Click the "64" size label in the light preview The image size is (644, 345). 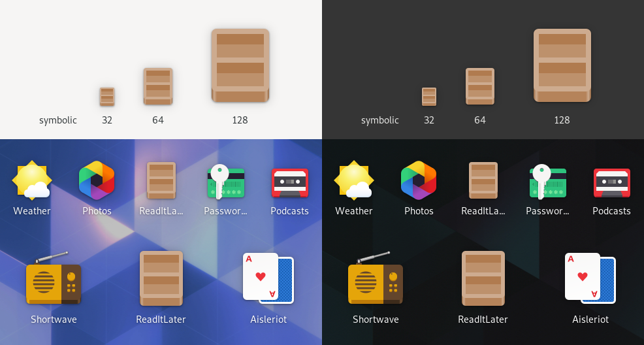point(158,120)
